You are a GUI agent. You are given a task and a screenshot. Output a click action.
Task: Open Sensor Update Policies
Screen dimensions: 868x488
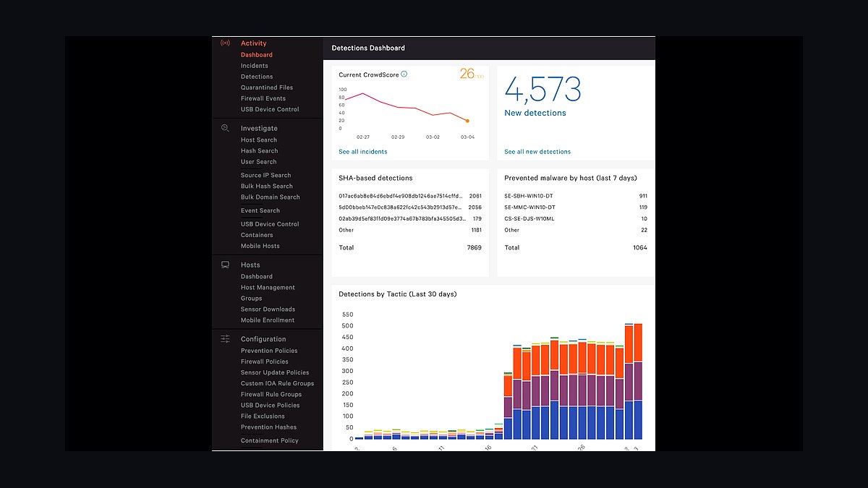point(275,372)
